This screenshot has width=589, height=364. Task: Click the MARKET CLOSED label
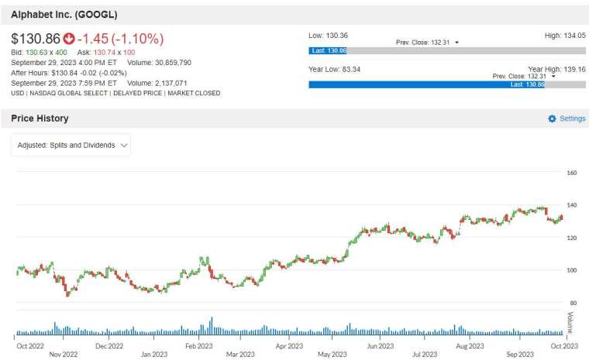(x=194, y=93)
